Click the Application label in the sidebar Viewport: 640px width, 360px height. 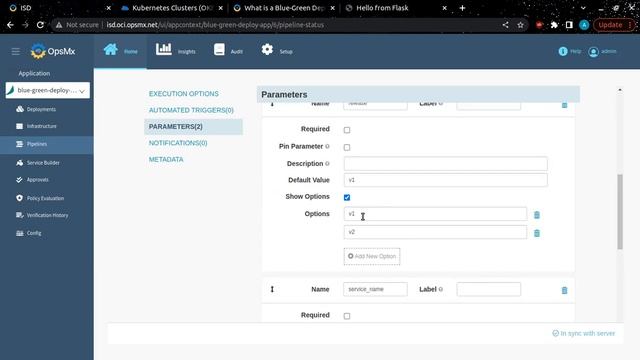click(x=34, y=73)
